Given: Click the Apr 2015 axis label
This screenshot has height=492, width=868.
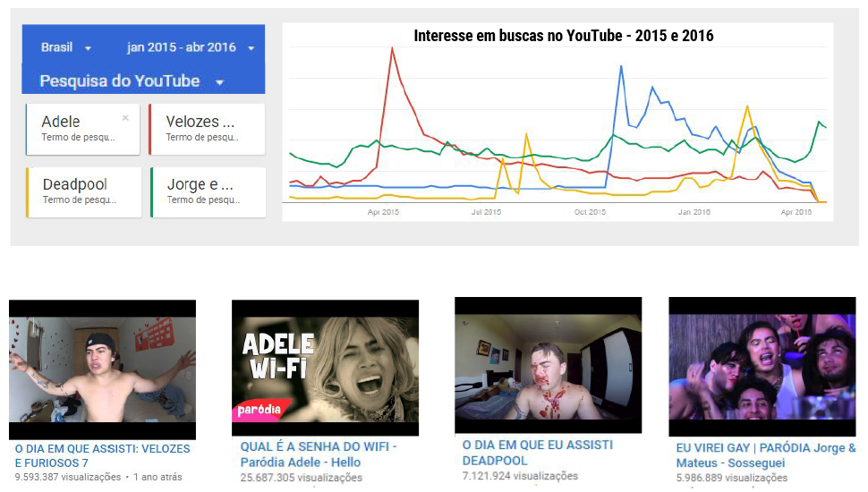Looking at the screenshot, I should [383, 212].
